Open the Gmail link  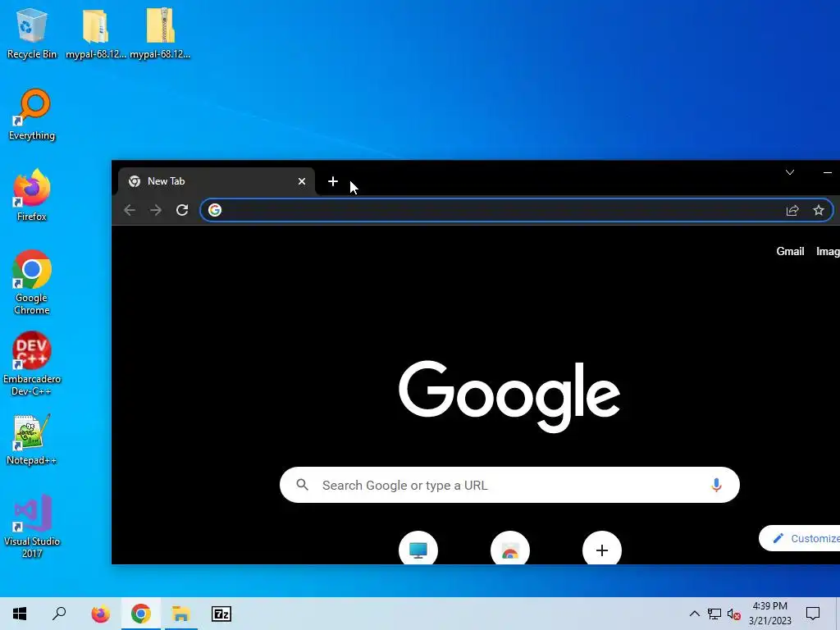(790, 251)
